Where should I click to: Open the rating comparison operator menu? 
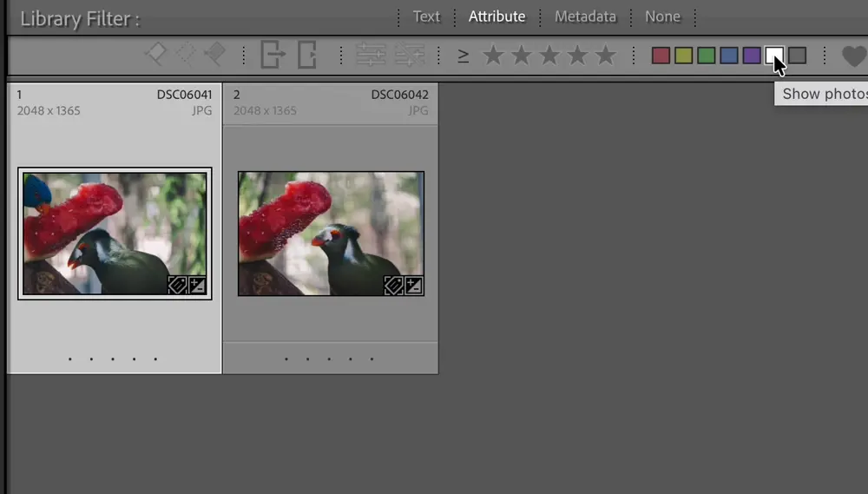pos(464,56)
